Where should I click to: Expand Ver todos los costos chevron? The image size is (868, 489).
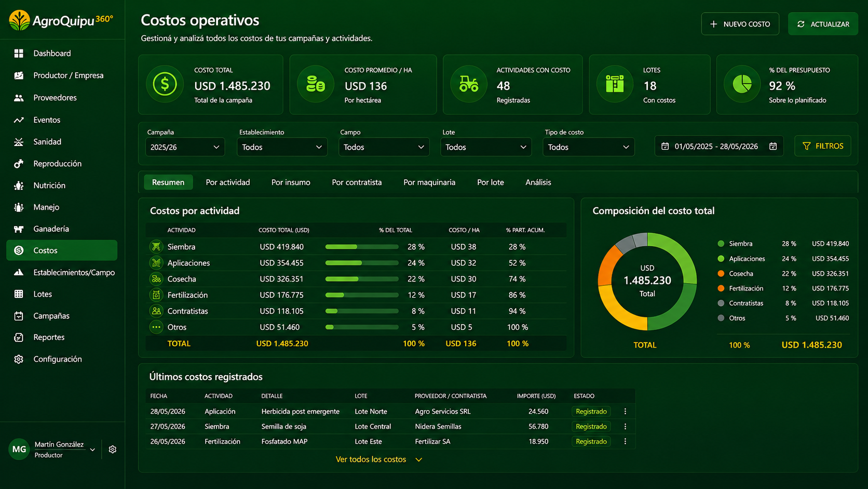pyautogui.click(x=419, y=460)
